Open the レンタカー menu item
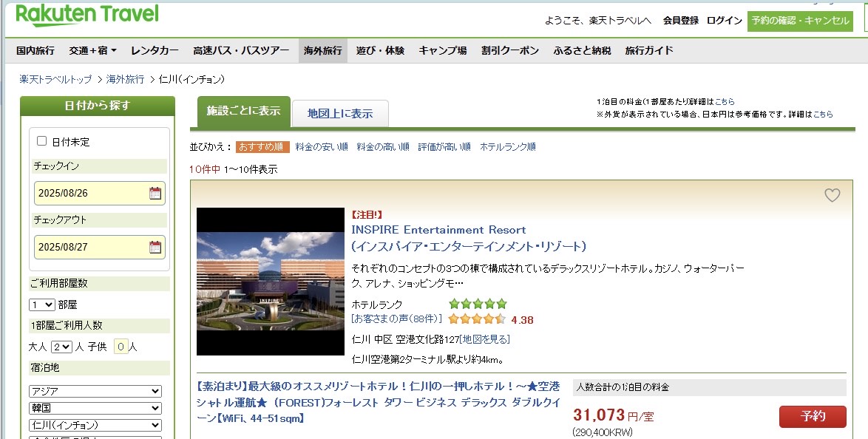The width and height of the screenshot is (868, 439). (x=155, y=50)
